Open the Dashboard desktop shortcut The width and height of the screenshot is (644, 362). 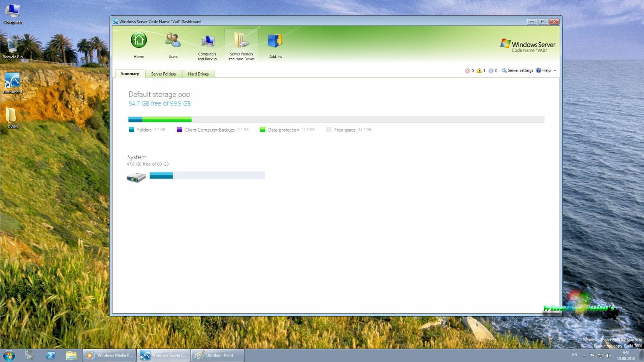click(x=12, y=83)
